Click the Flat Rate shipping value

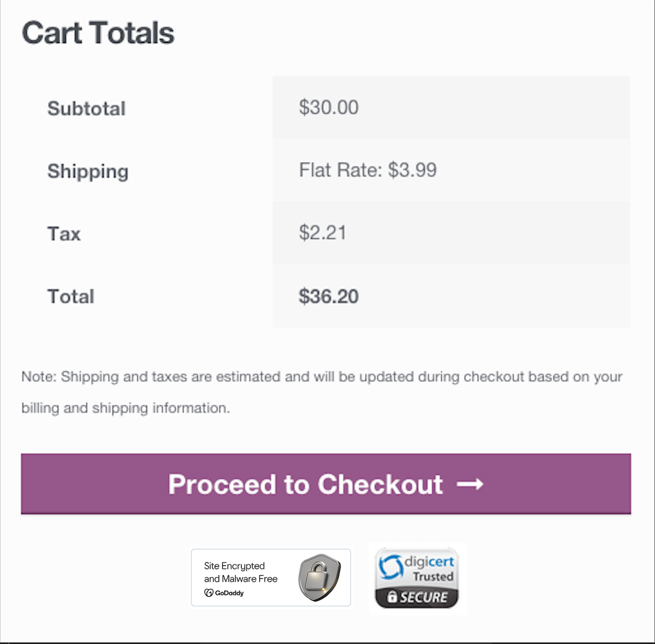click(368, 170)
